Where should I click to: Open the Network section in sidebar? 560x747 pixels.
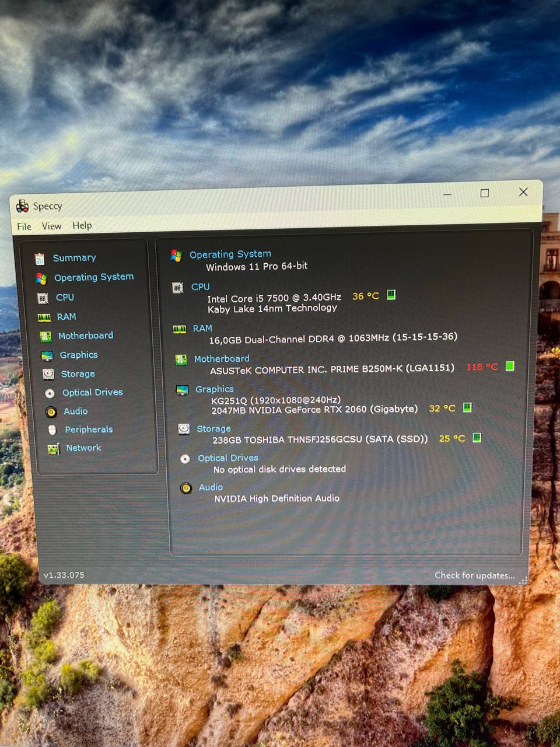tap(84, 448)
